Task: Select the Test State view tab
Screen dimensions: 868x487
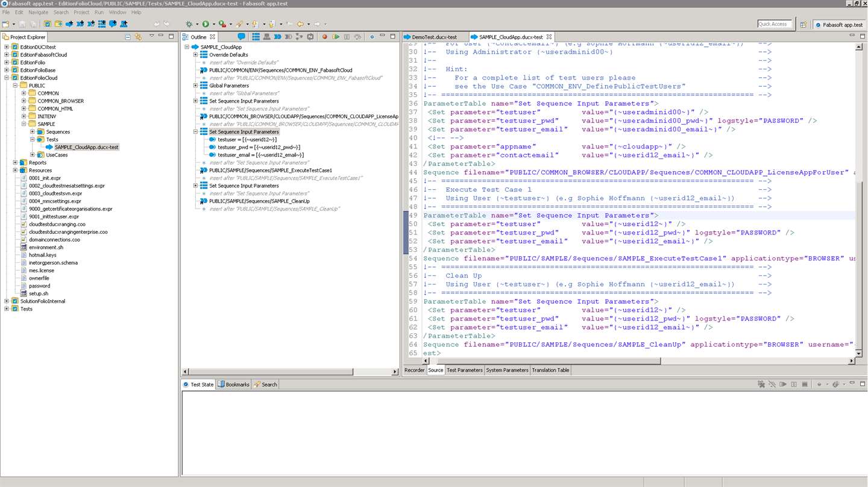Action: (199, 385)
